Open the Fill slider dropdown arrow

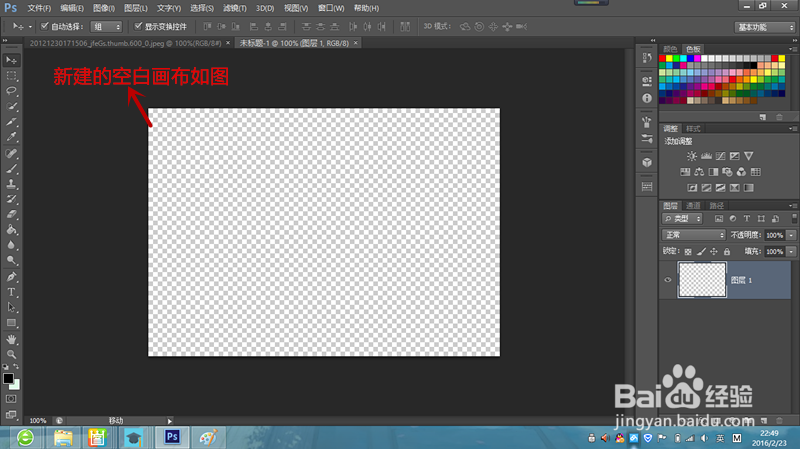pyautogui.click(x=791, y=252)
